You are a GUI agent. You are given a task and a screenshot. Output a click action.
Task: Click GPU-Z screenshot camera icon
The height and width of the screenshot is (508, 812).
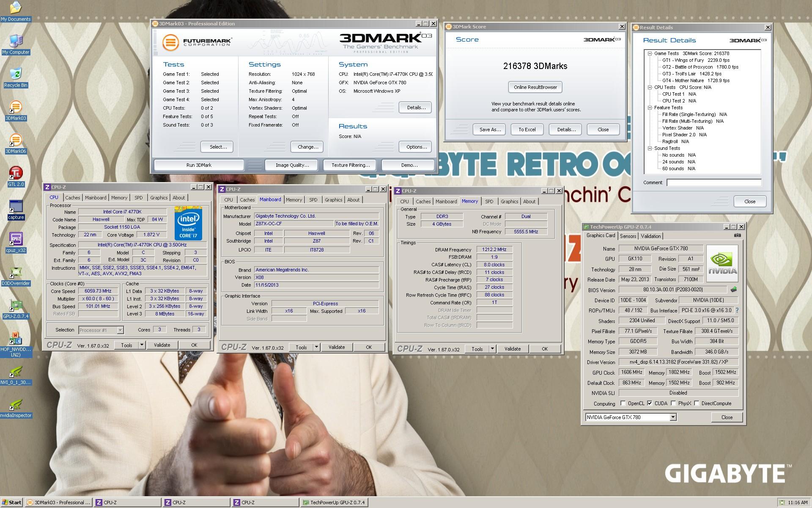coord(738,235)
